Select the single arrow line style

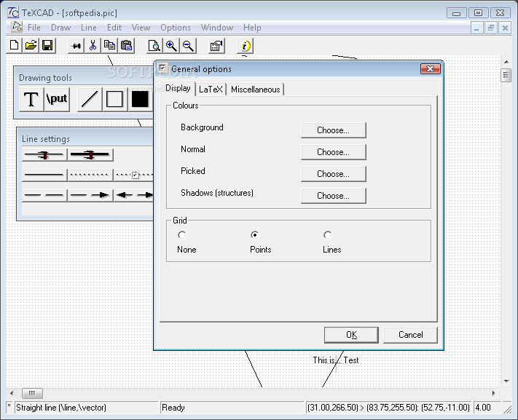click(x=90, y=195)
